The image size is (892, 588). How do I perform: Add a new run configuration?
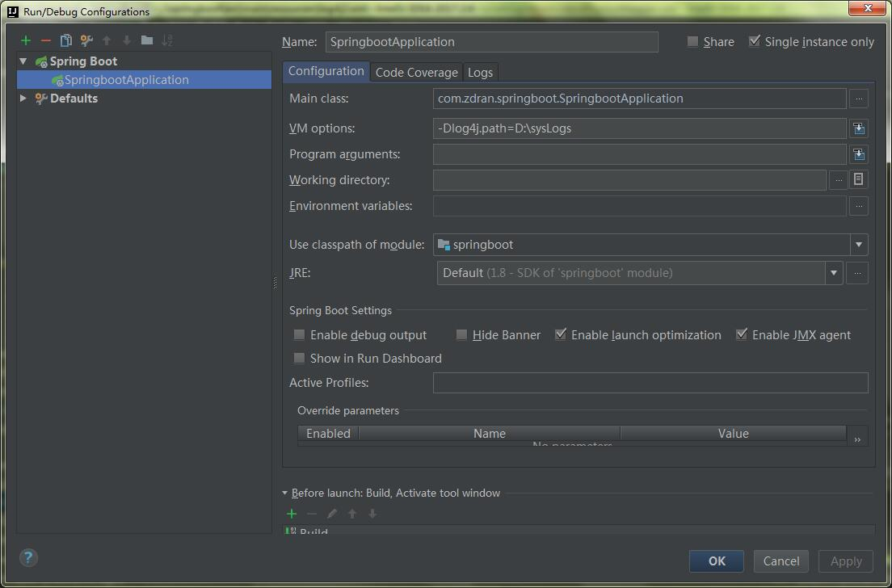tap(24, 40)
